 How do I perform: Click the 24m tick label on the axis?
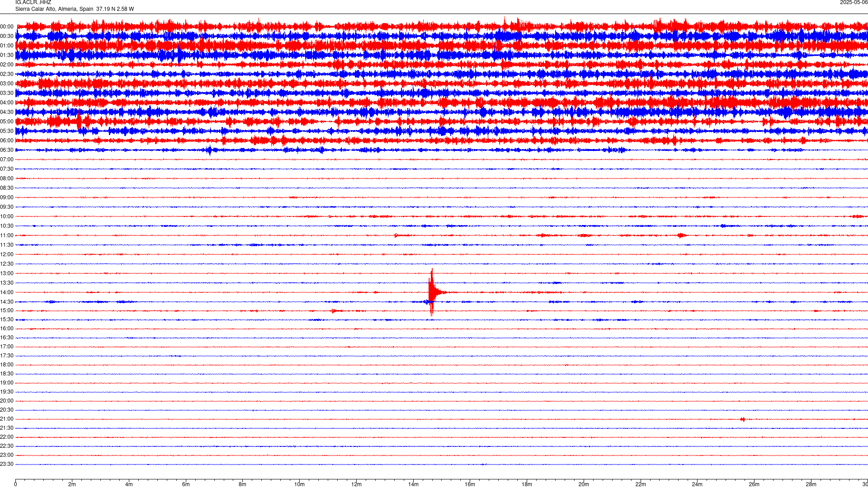click(x=698, y=484)
